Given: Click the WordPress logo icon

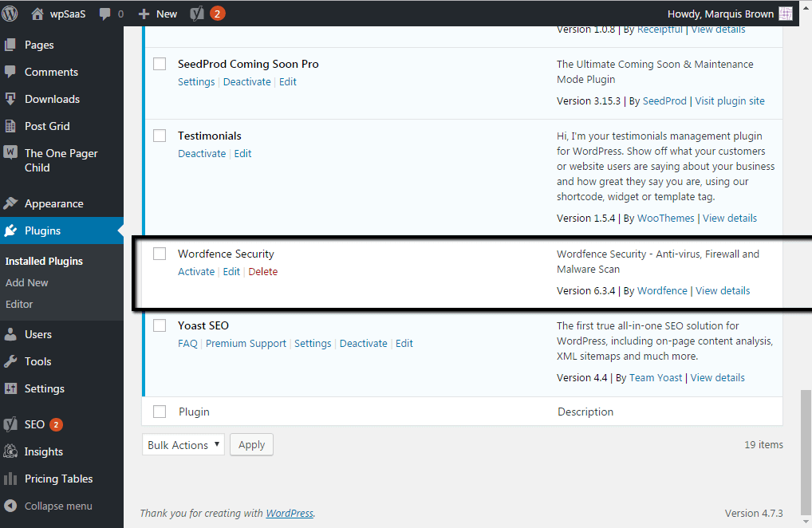Looking at the screenshot, I should click(10, 14).
